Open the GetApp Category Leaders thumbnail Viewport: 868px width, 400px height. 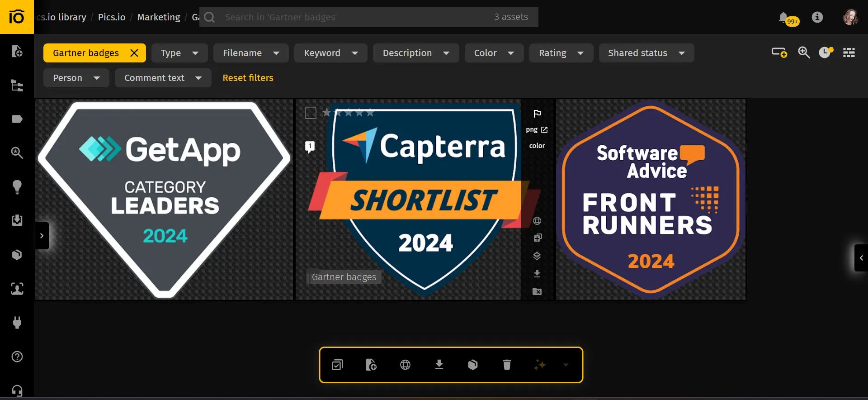(x=164, y=200)
